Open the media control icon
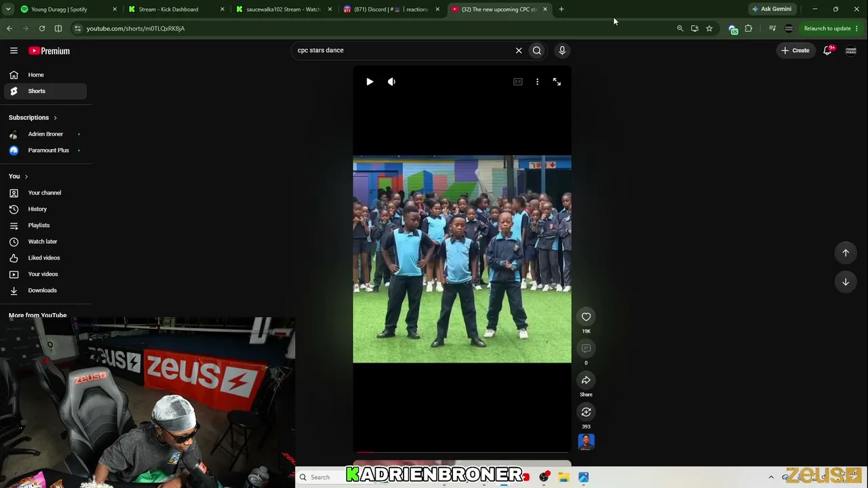 772,28
